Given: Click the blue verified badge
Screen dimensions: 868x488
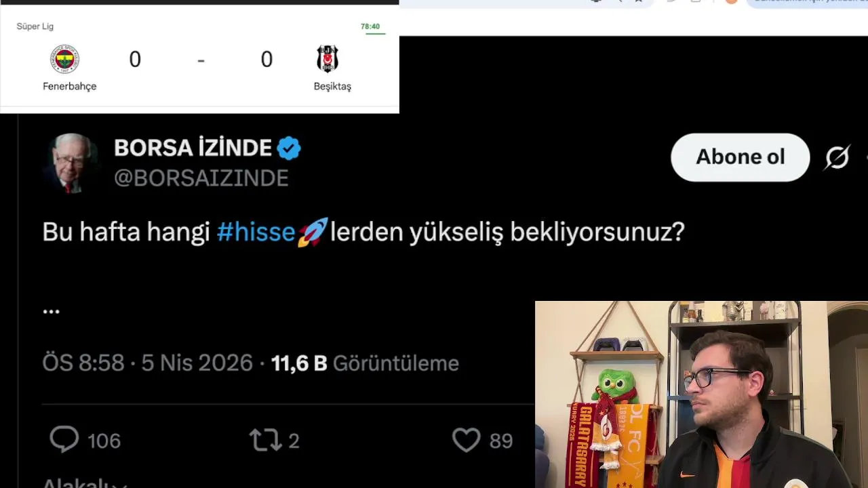Looking at the screenshot, I should point(289,148).
